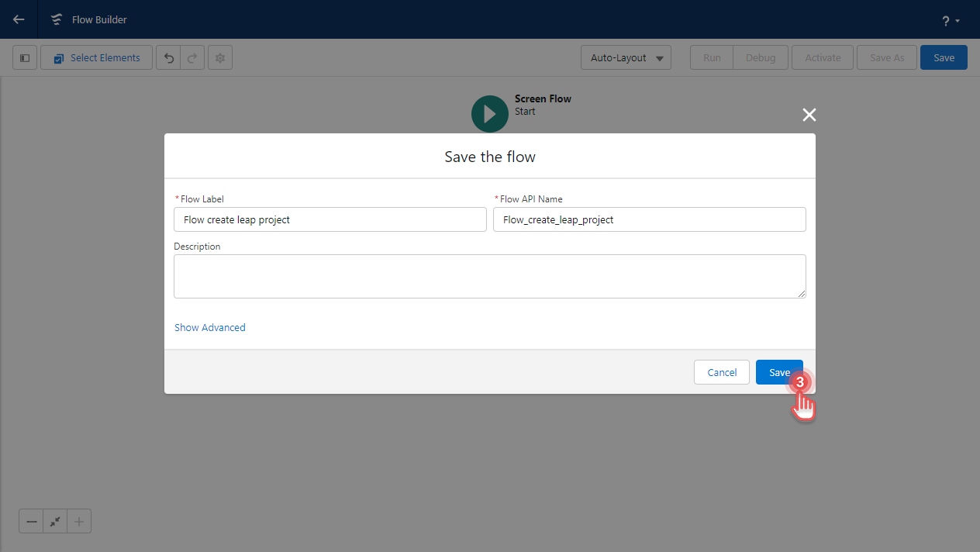Image resolution: width=980 pixels, height=552 pixels.
Task: Select the Redo icon
Action: (x=191, y=57)
